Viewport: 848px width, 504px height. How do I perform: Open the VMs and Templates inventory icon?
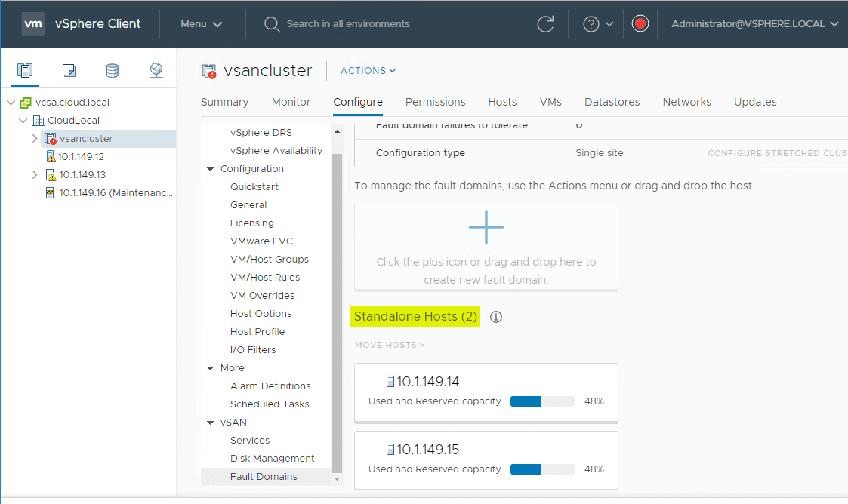point(69,71)
